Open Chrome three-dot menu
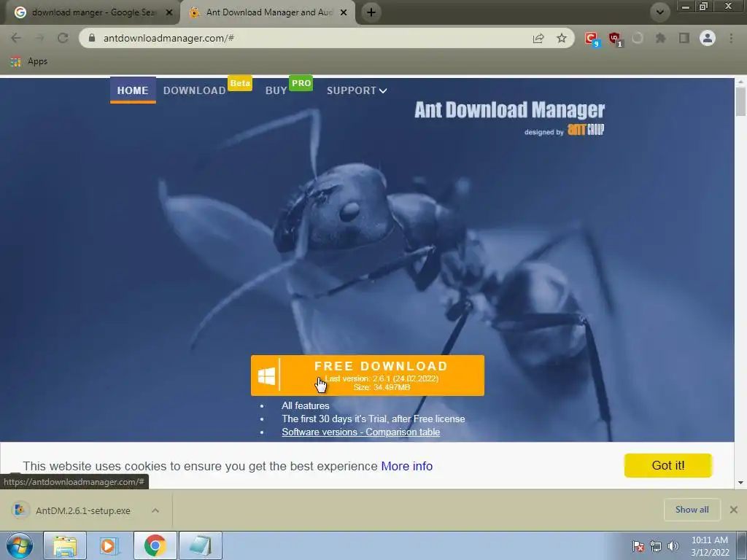The width and height of the screenshot is (747, 560). [x=731, y=38]
